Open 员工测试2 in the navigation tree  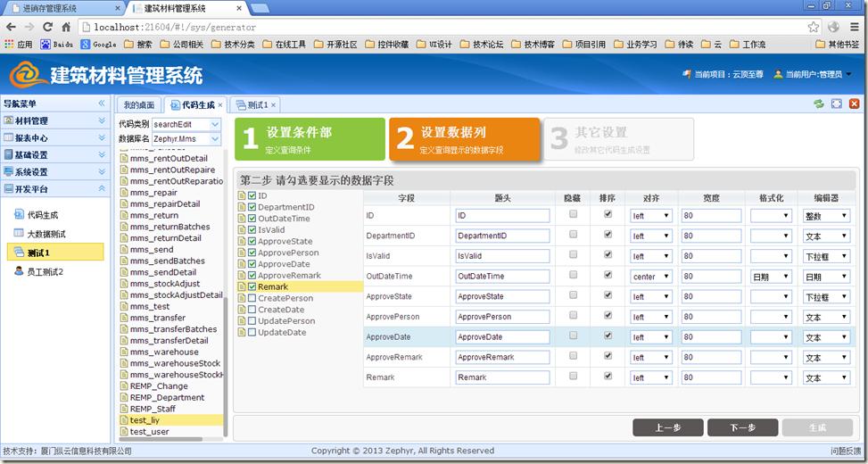click(45, 271)
